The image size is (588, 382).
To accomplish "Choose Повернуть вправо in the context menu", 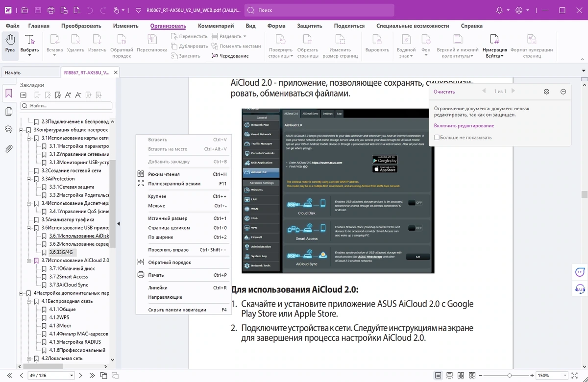I will tap(182, 250).
